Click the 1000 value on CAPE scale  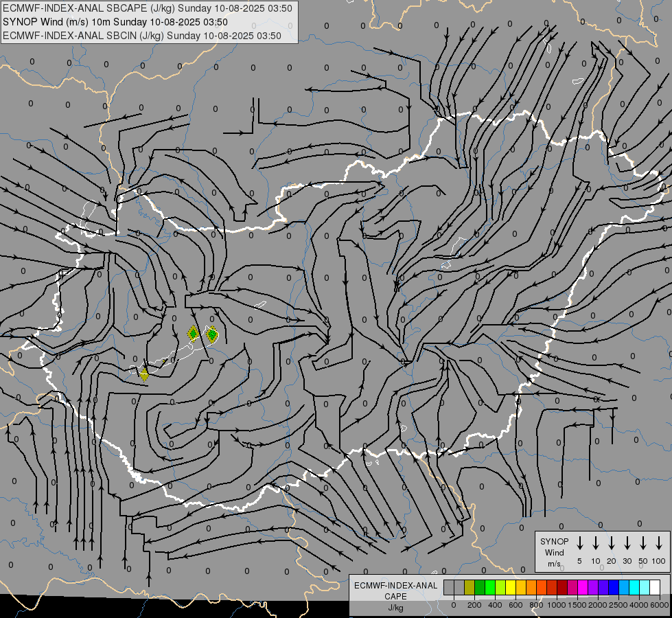coord(556,605)
